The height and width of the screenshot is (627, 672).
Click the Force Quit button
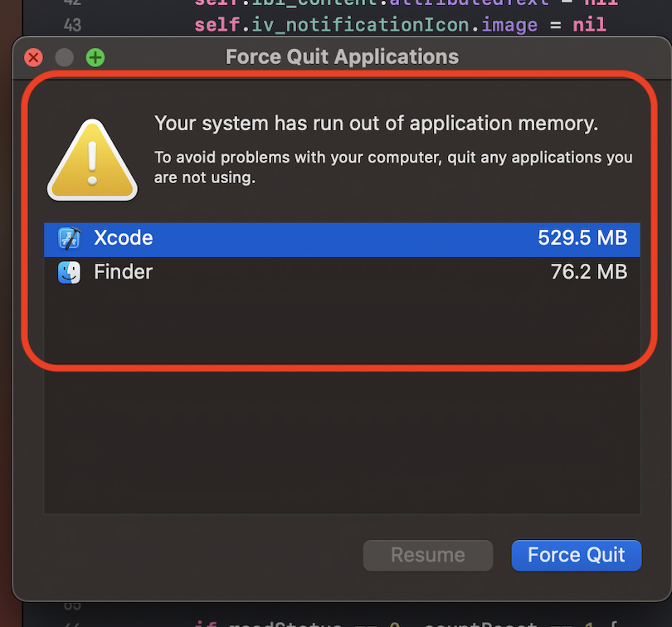coord(577,556)
